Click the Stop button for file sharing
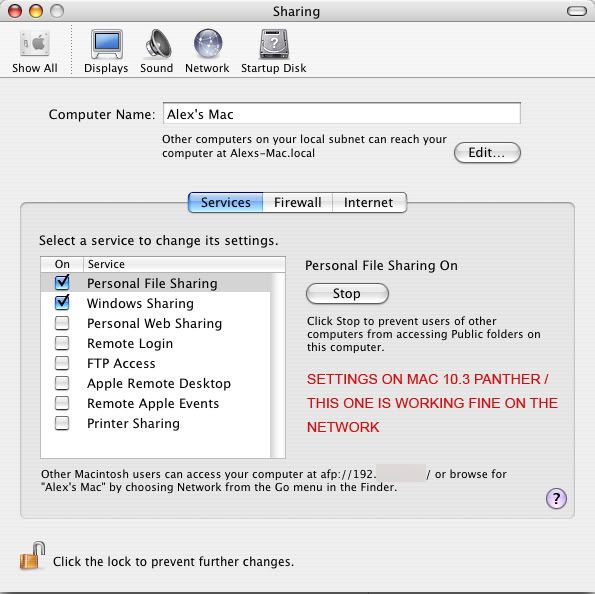 [x=347, y=293]
